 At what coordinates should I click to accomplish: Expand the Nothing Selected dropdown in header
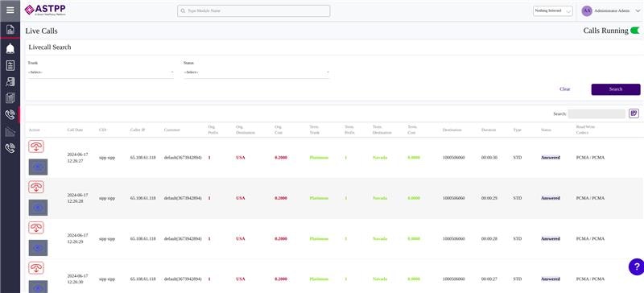(x=553, y=11)
